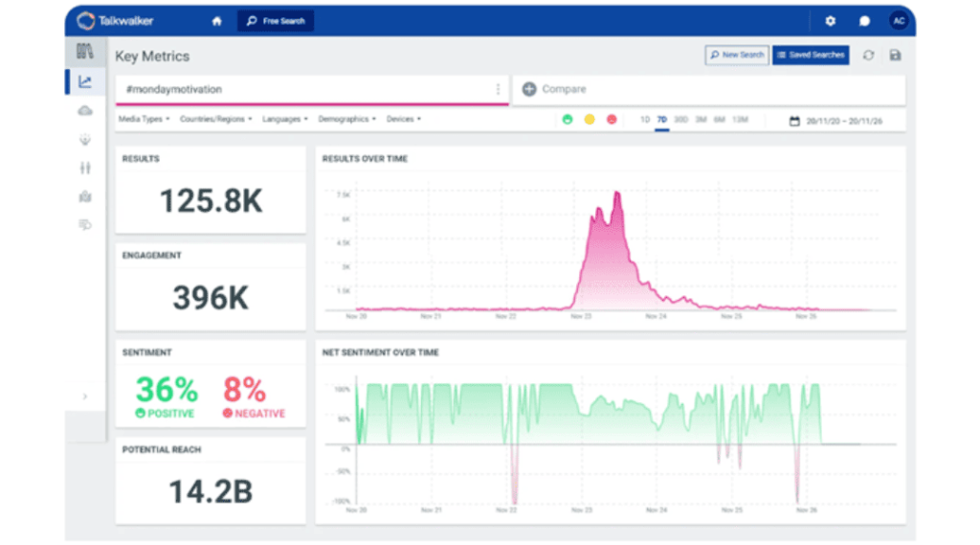Open the sliders icon in left sidebar

[85, 169]
